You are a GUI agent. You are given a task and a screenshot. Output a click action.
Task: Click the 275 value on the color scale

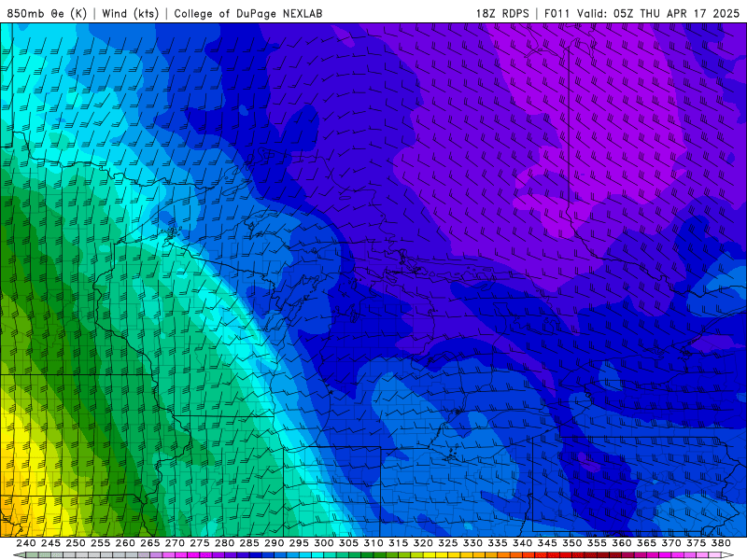(x=200, y=543)
